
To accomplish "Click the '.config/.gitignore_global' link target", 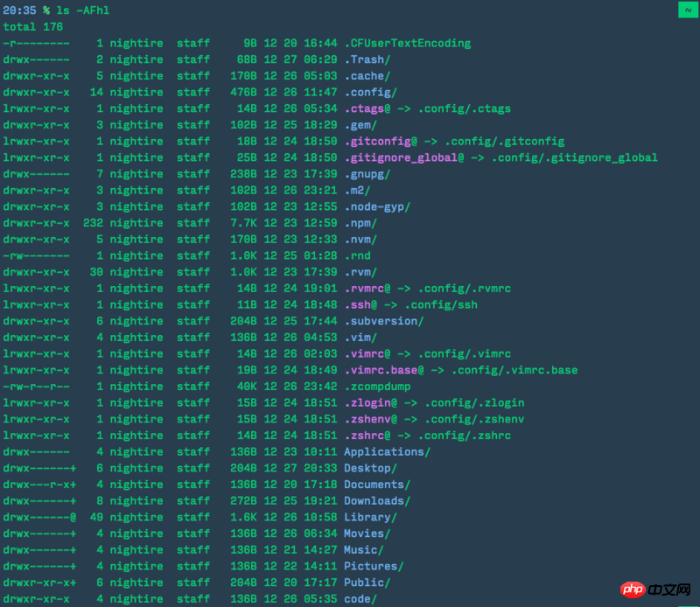I will tap(575, 157).
